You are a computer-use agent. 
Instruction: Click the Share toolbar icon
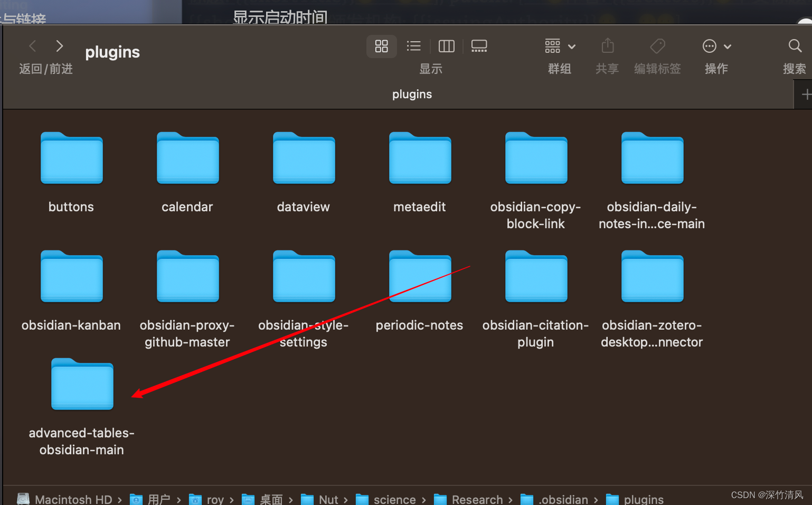[x=608, y=46]
